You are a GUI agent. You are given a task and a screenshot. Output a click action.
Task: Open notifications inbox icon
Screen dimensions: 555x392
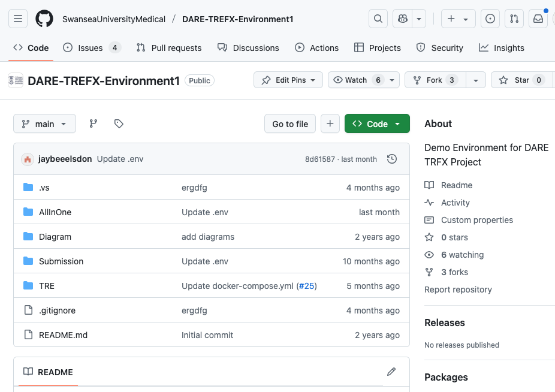(538, 19)
